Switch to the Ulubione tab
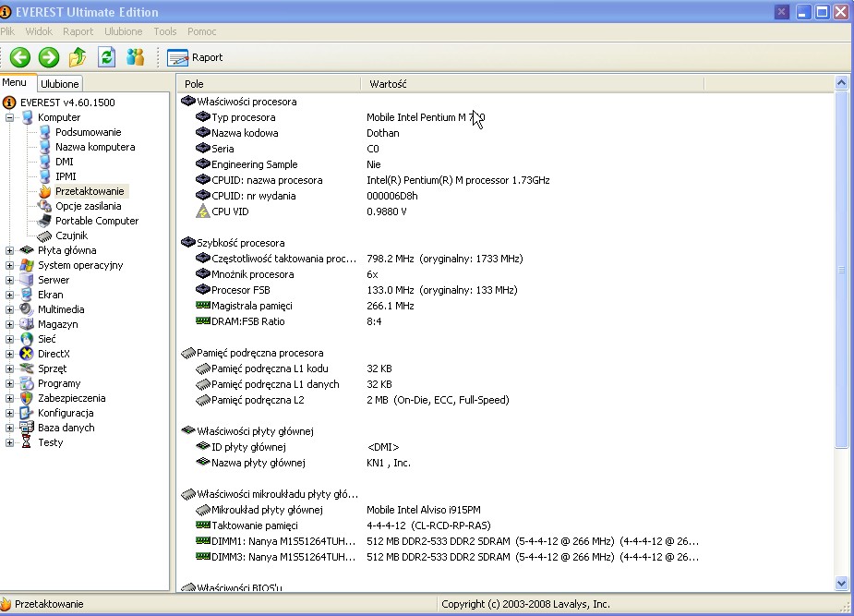The width and height of the screenshot is (854, 616). (60, 84)
